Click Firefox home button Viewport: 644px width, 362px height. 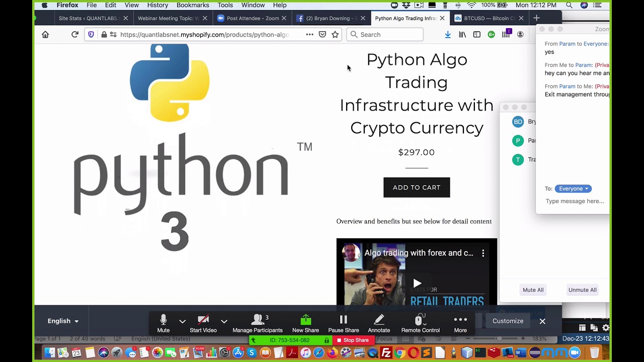(x=45, y=35)
